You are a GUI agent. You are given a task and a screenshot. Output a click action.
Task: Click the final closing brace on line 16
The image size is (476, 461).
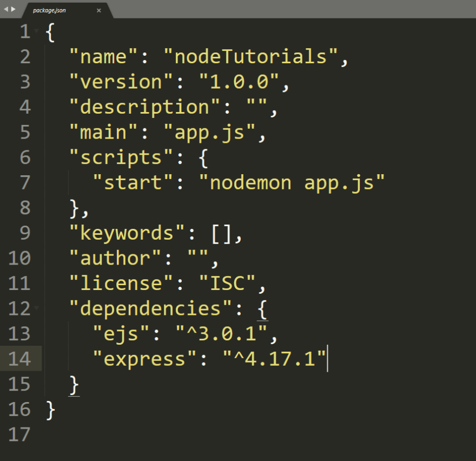point(50,410)
